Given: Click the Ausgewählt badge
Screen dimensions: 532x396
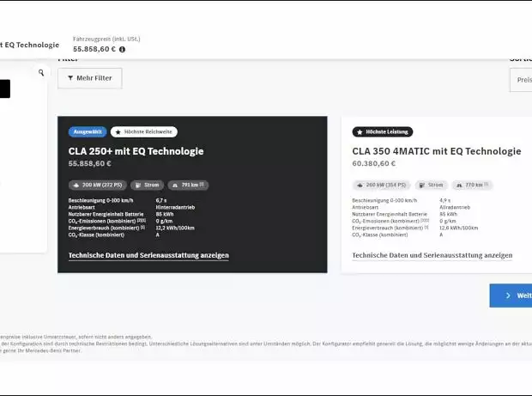Looking at the screenshot, I should (x=88, y=131).
